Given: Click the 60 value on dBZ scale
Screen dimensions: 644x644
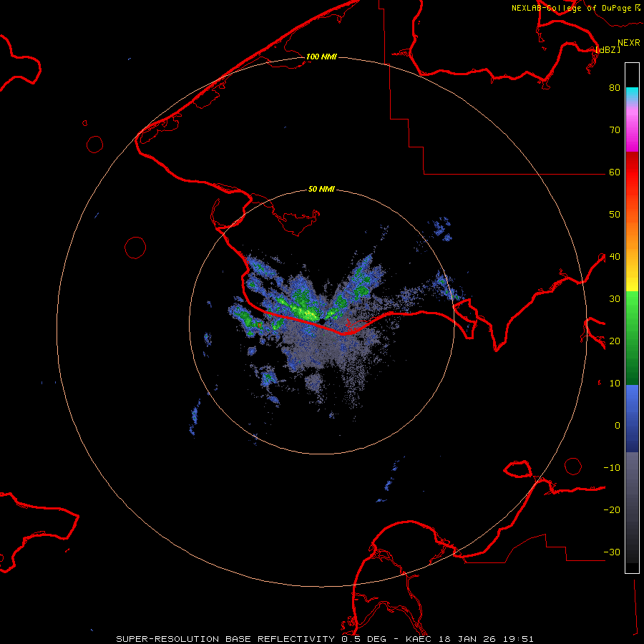Looking at the screenshot, I should coord(615,172).
